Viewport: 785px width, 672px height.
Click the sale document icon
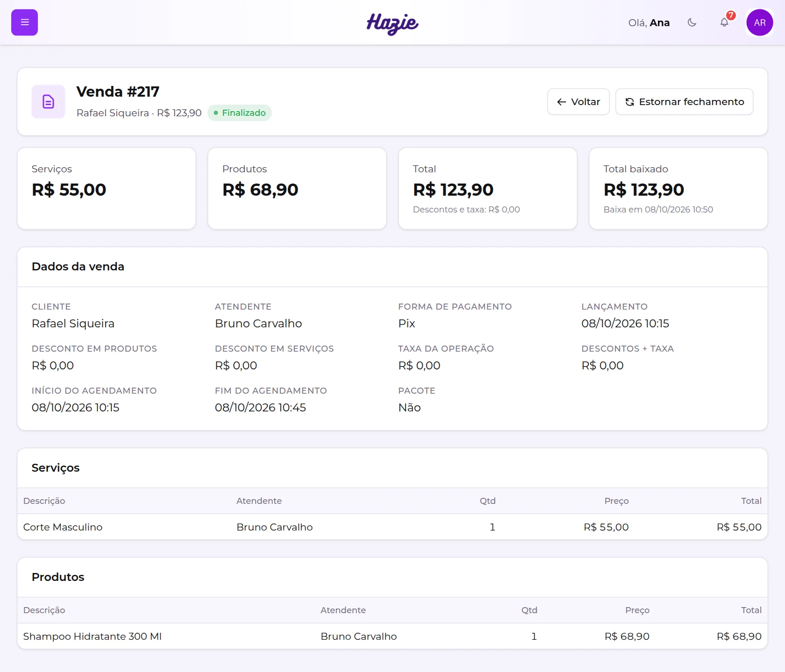[x=48, y=101]
